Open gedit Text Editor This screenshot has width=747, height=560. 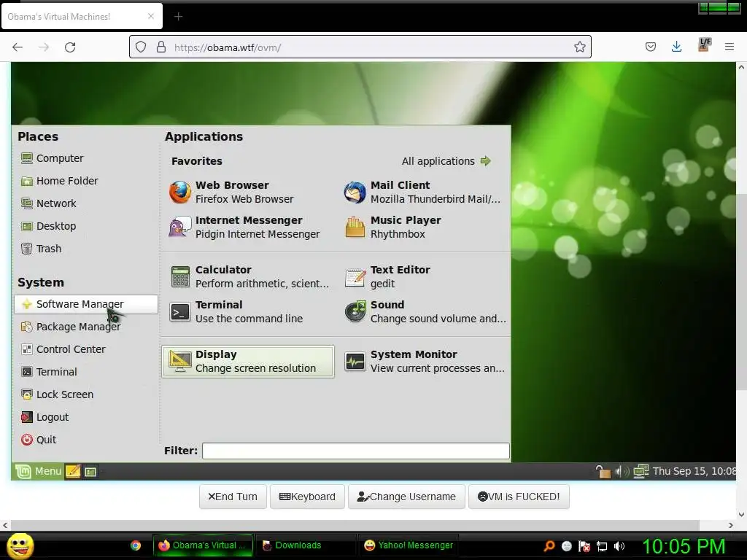tap(424, 276)
